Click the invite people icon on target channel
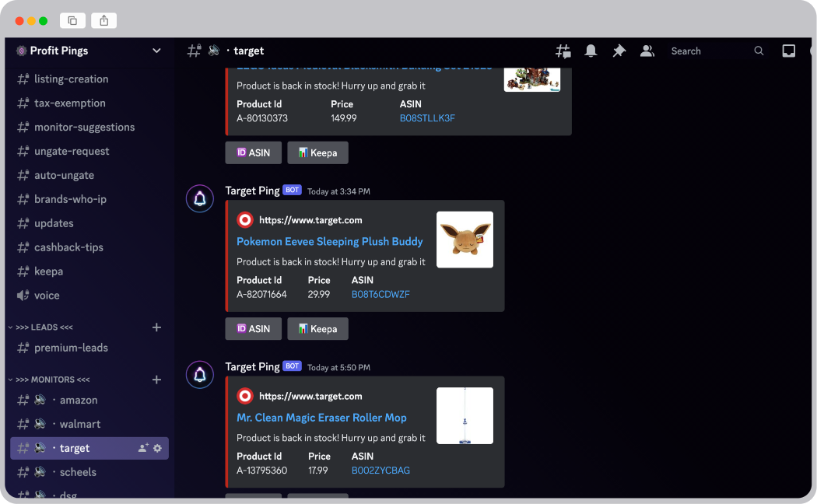Screen dimensions: 817x504 (x=143, y=448)
